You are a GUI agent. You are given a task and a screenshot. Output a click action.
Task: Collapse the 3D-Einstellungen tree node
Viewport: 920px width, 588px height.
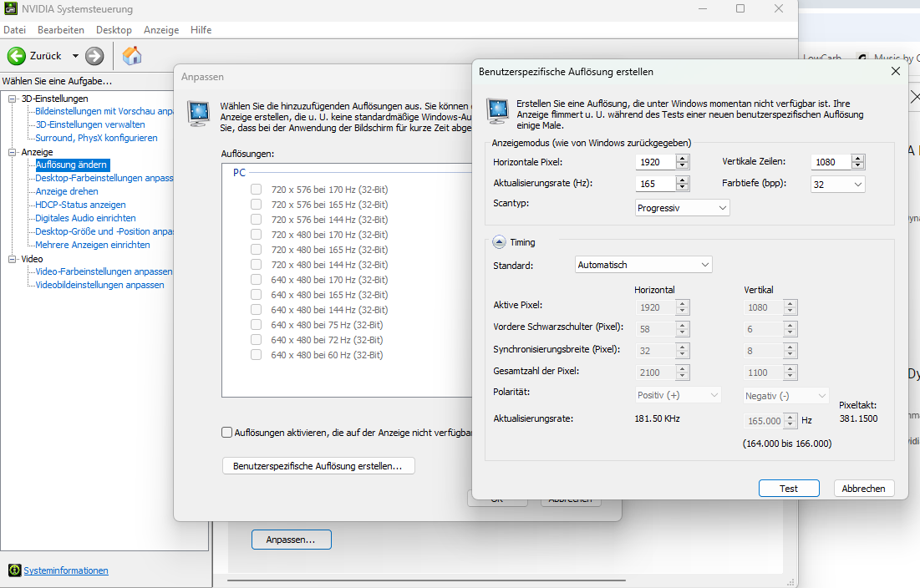pos(12,99)
